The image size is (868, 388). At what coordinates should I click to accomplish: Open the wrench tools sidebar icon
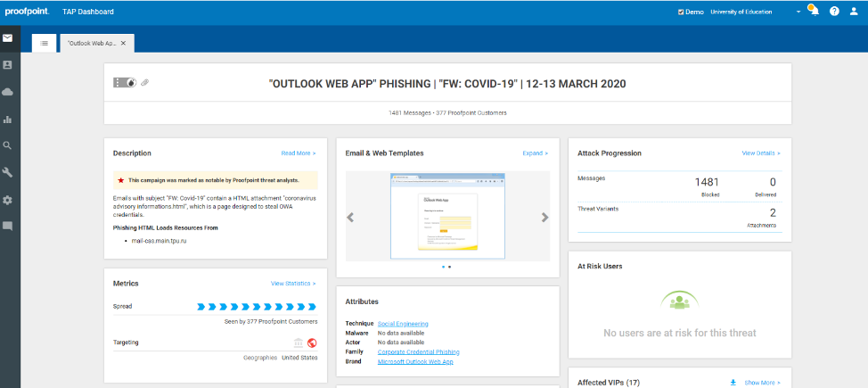click(x=7, y=172)
